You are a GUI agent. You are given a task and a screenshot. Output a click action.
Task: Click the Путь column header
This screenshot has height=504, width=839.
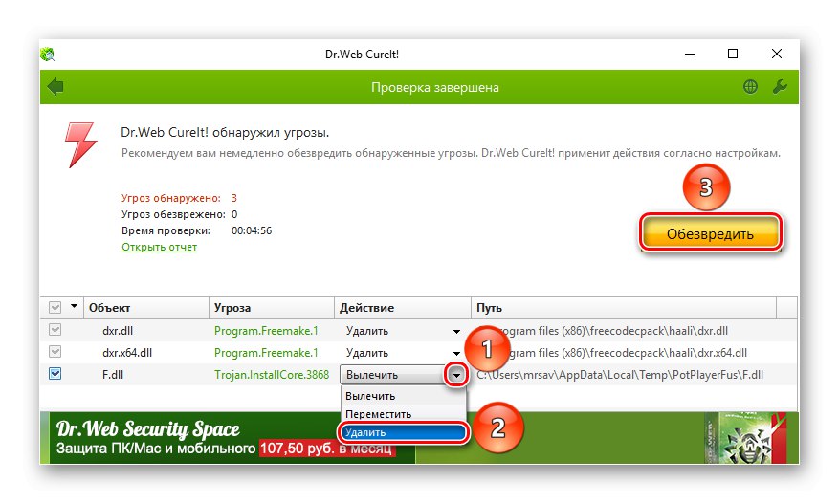pos(624,308)
